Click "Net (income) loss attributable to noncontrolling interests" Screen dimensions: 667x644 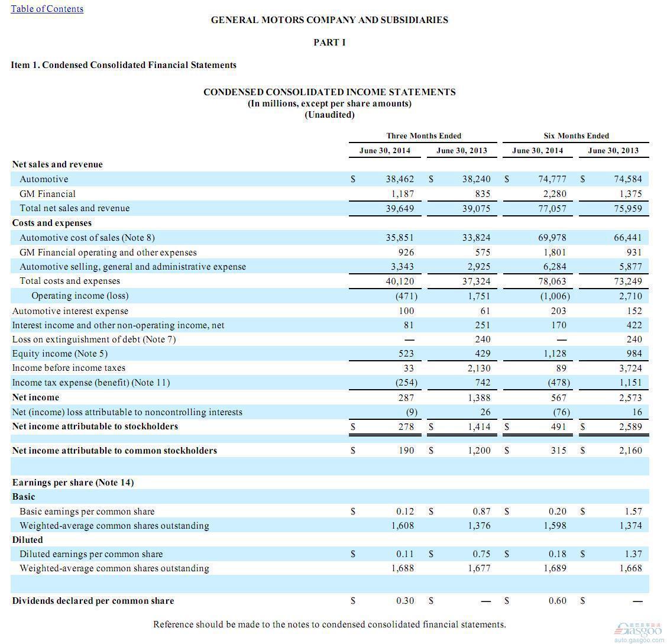point(127,412)
